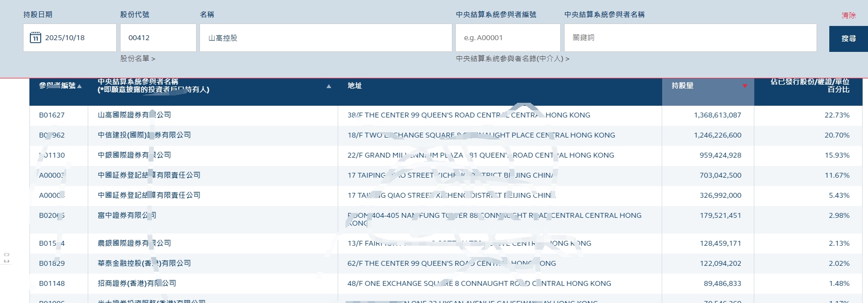Select percentage 2.98%
Image resolution: width=868 pixels, height=303 pixels.
(x=839, y=215)
